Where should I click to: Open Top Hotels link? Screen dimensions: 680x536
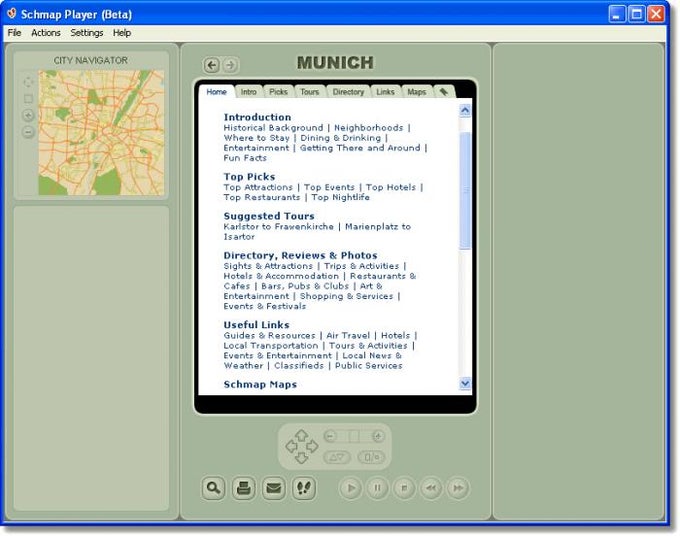(391, 187)
